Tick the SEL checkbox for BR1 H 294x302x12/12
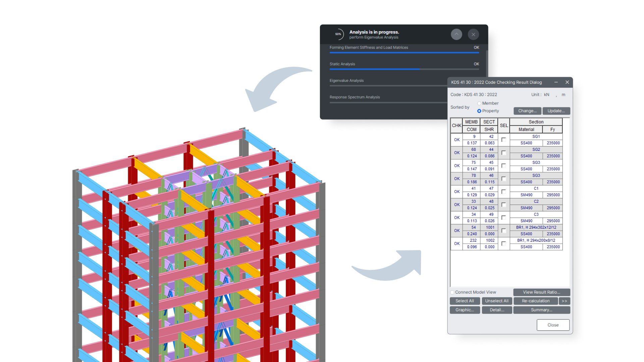 503,231
